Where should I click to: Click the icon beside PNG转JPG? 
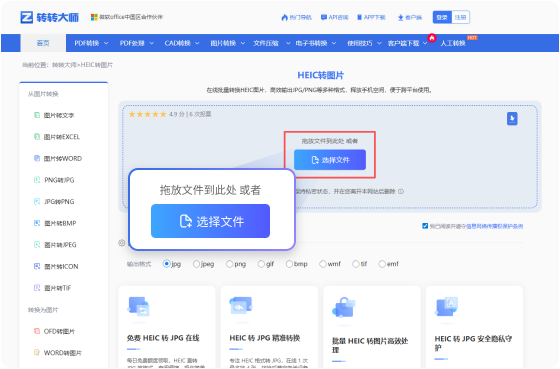(37, 180)
